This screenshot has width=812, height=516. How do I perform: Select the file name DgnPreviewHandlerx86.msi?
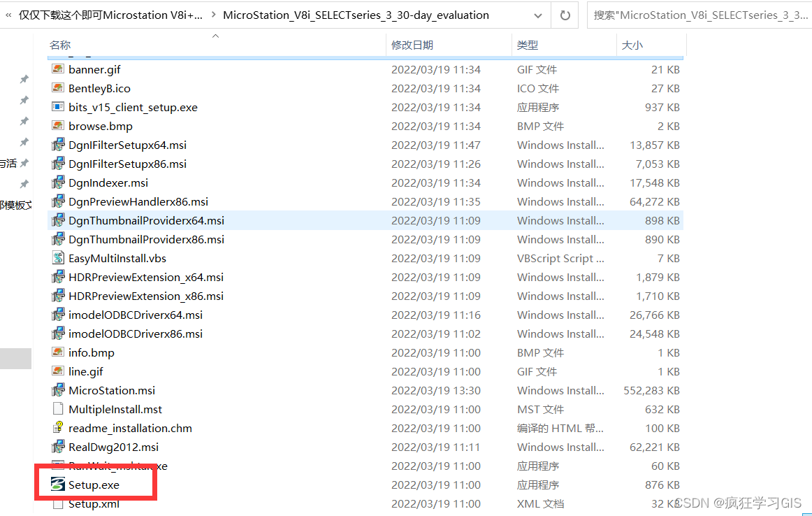coord(138,201)
